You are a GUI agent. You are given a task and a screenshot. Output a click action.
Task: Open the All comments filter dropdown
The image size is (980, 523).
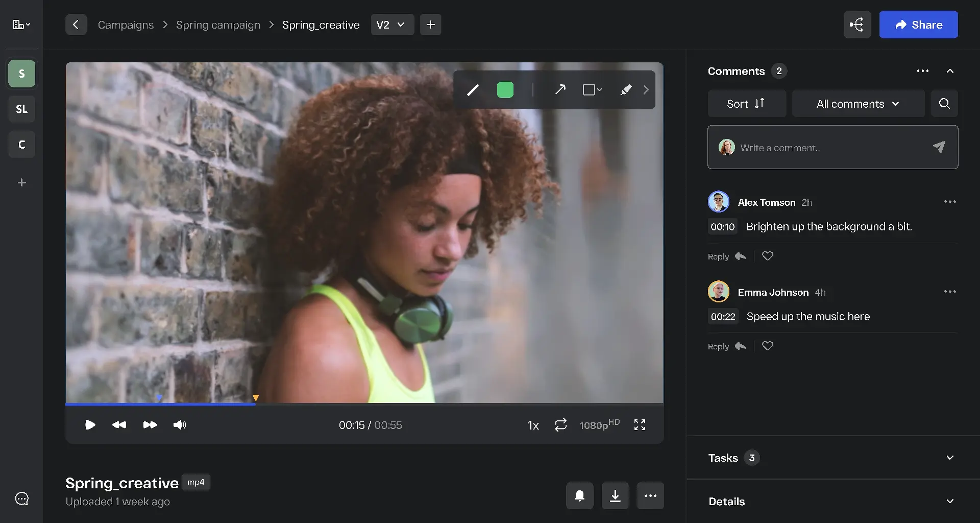click(x=858, y=104)
